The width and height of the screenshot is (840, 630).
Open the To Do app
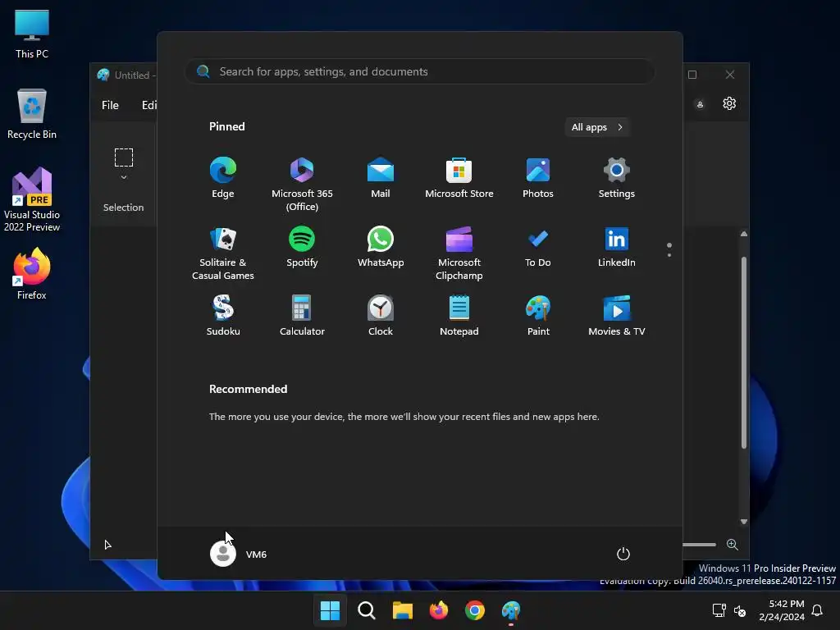538,247
